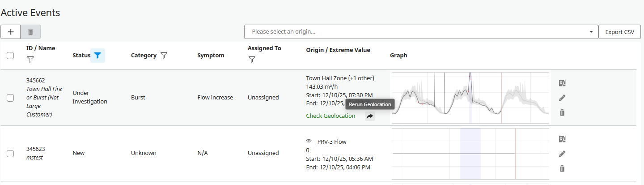Image resolution: width=644 pixels, height=185 pixels.
Task: Tick the checkbox for event 345623
Action: (10, 153)
